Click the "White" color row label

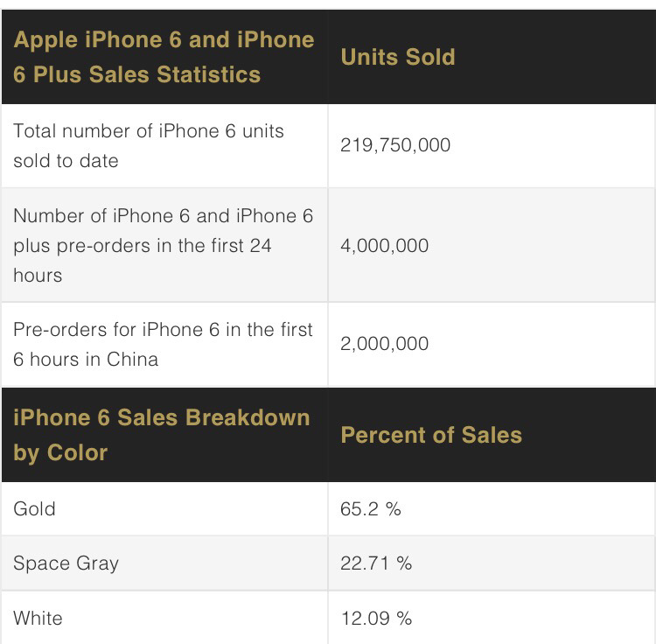click(38, 618)
